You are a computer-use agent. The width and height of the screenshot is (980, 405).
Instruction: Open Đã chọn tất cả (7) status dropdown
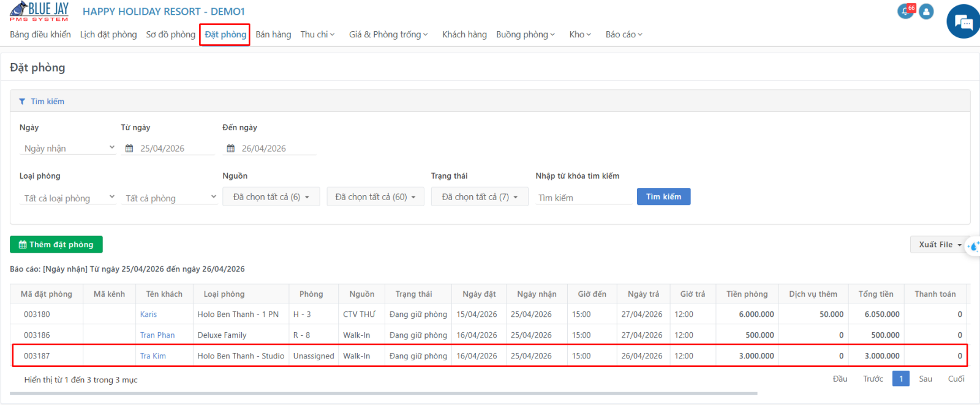[x=480, y=197]
